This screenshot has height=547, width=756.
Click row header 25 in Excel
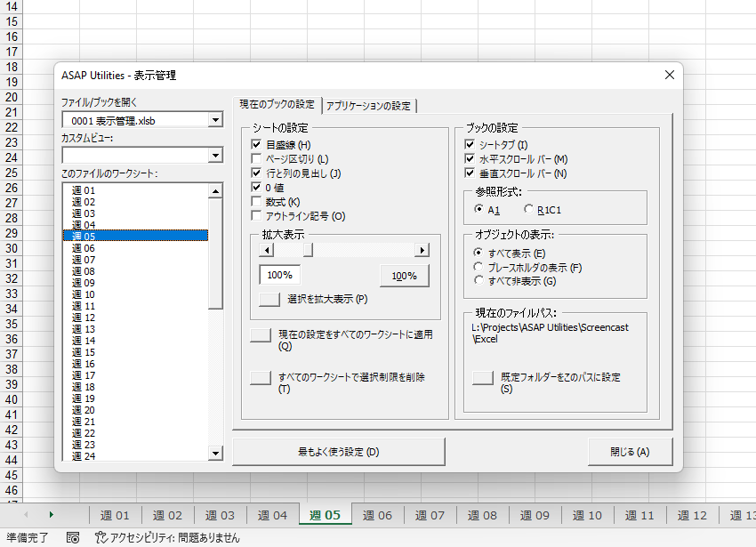(x=11, y=173)
